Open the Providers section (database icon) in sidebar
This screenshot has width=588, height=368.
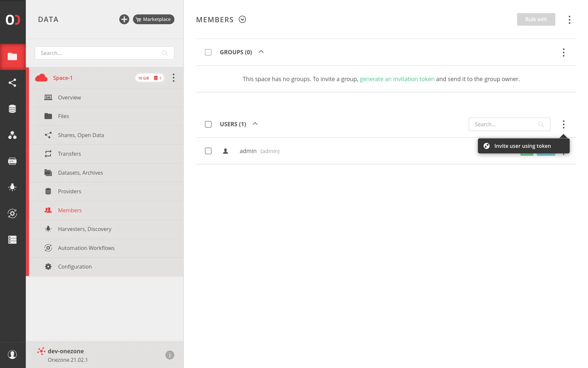(x=13, y=109)
